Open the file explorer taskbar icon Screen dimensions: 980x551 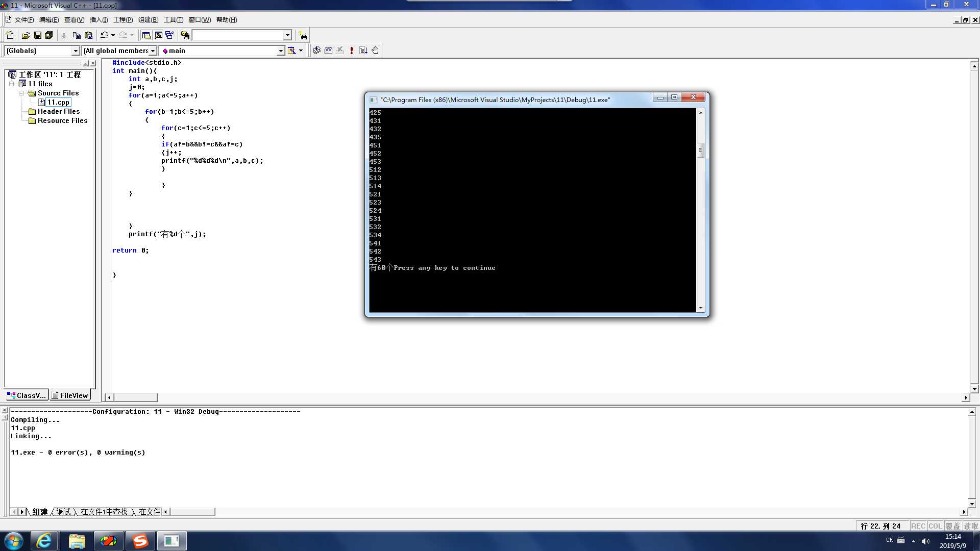coord(77,541)
